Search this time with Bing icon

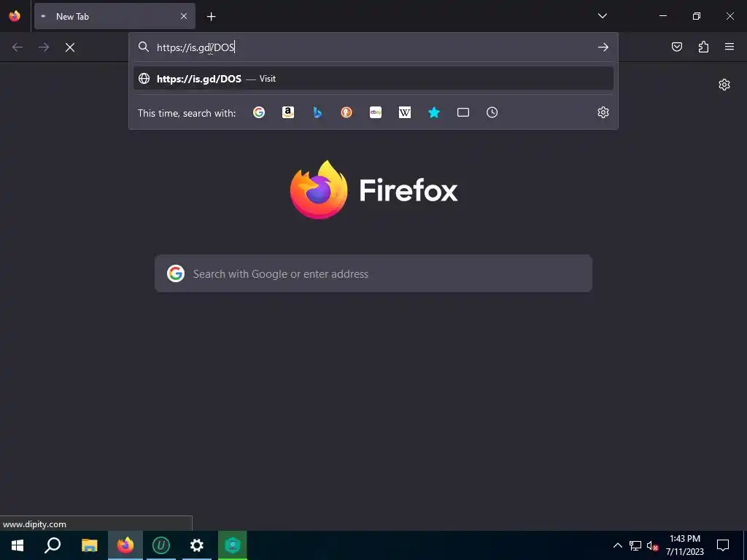(x=317, y=112)
